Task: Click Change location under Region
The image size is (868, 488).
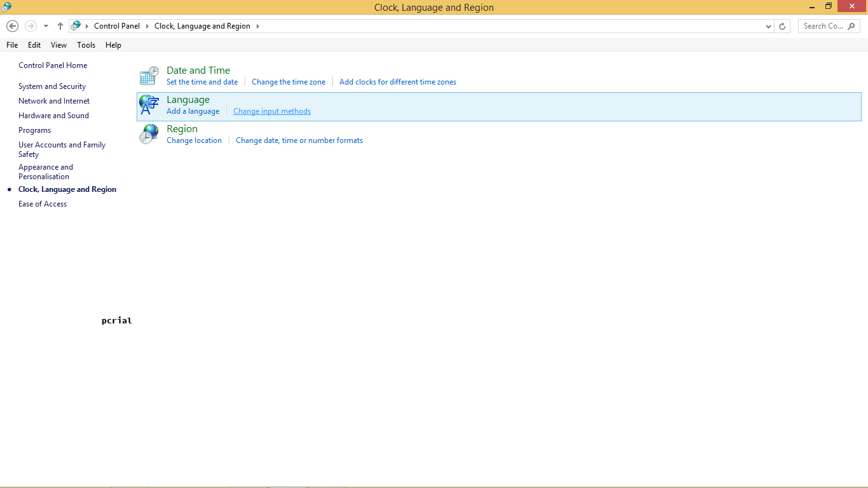Action: coord(194,140)
